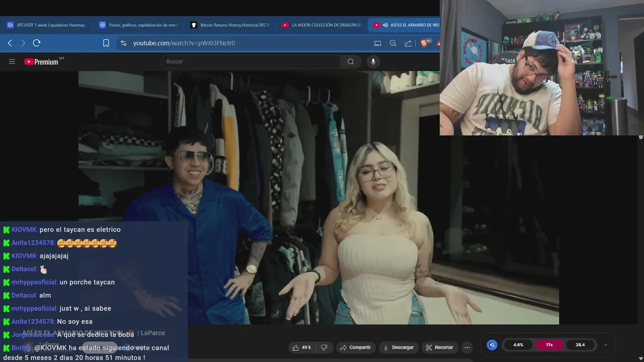Click chat message 'ajajajajaj'
The height and width of the screenshot is (362, 644).
(x=54, y=256)
